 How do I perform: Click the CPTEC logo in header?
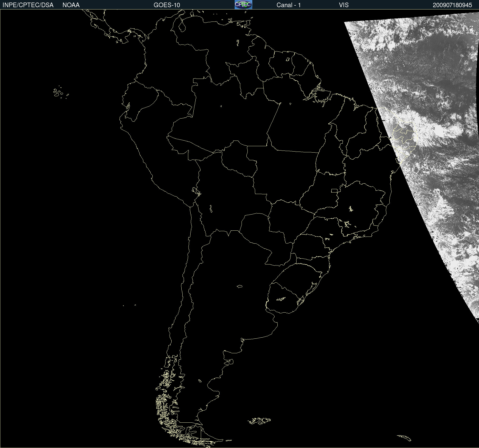(x=243, y=5)
